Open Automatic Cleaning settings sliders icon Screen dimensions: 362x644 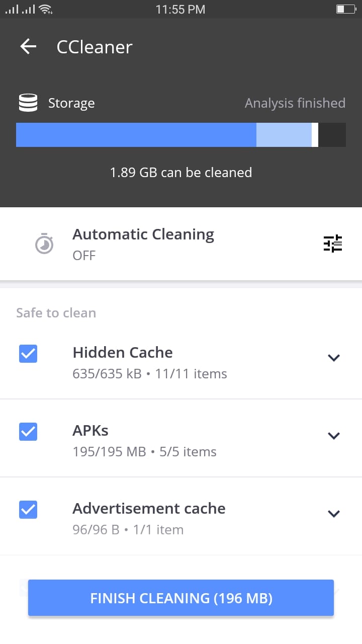pos(332,244)
